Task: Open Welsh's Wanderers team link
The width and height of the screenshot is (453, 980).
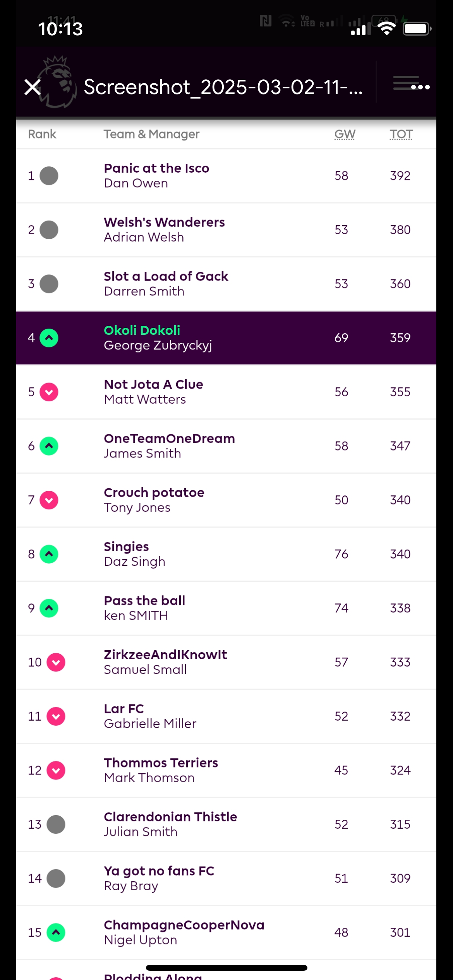Action: point(164,223)
